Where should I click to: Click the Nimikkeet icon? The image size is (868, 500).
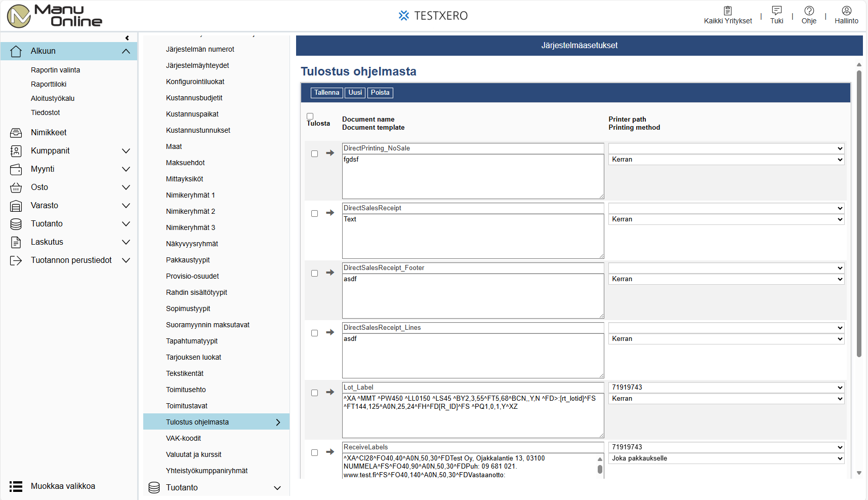coord(16,133)
